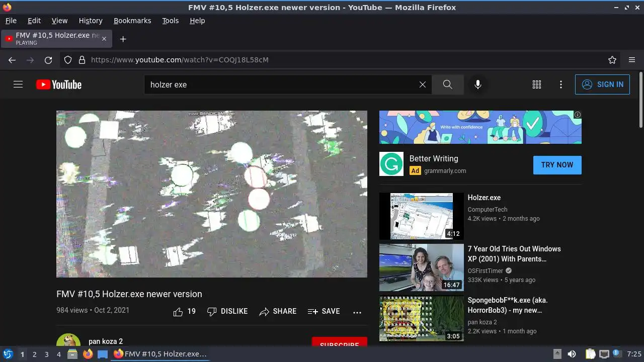Click the OSFirstTimer channel name
Viewport: 644px width, 362px height.
tap(486, 271)
